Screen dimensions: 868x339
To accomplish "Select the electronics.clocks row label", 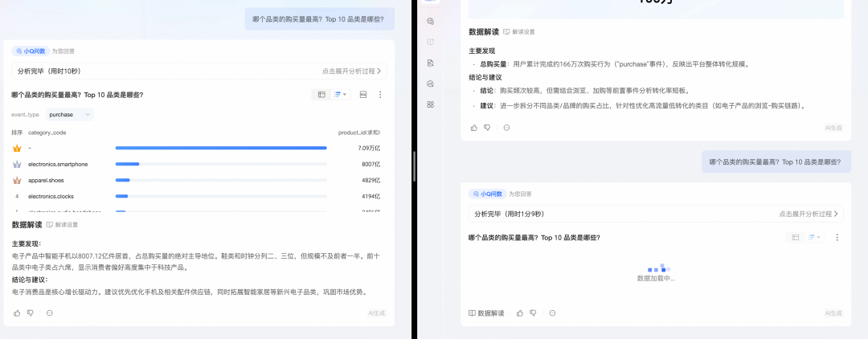I will click(51, 196).
